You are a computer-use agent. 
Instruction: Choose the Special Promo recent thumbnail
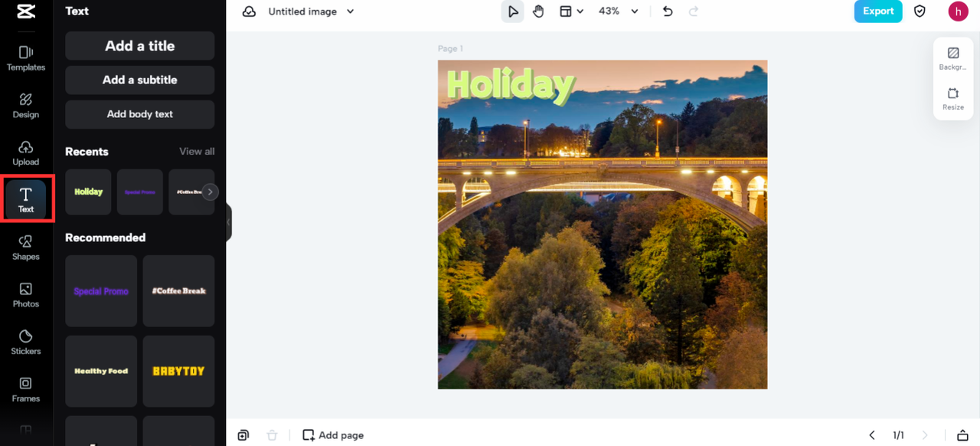[140, 192]
